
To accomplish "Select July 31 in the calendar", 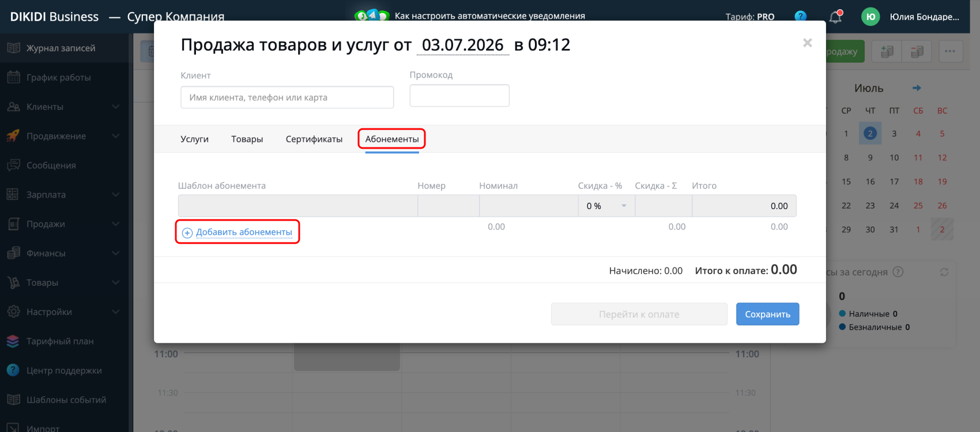I will [x=894, y=229].
